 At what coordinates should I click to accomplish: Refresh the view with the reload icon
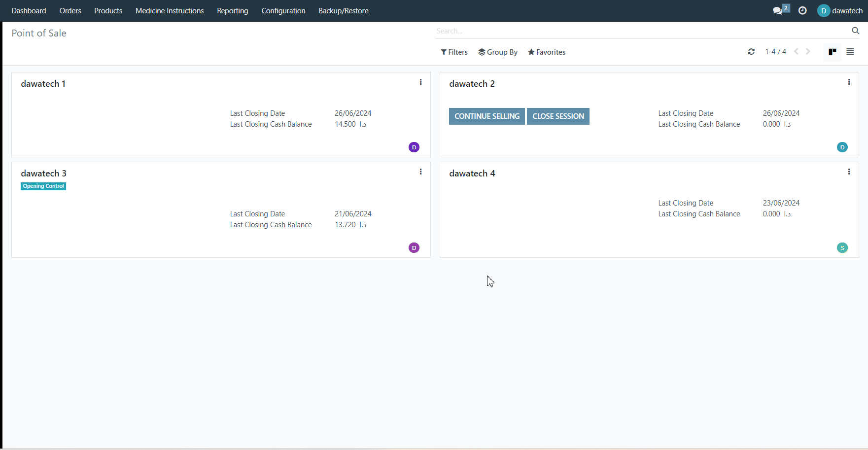pos(751,52)
